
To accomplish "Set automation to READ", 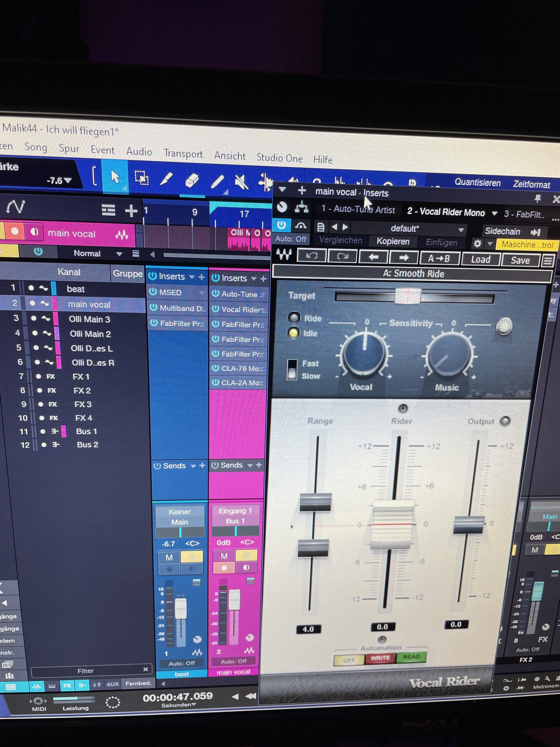I will (x=411, y=657).
